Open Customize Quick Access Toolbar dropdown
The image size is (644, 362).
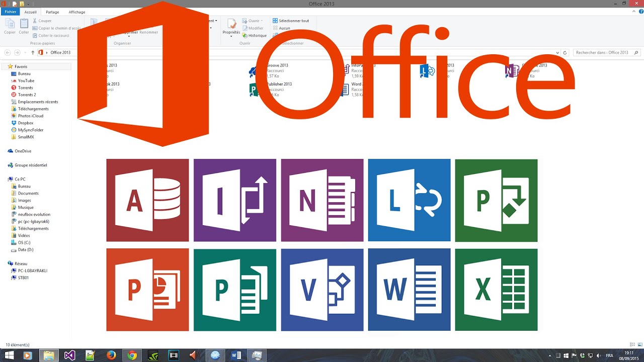[x=28, y=4]
